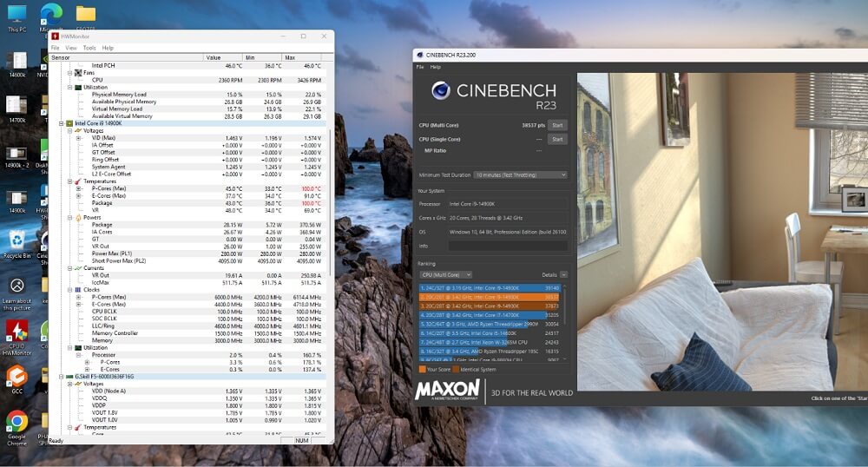The width and height of the screenshot is (868, 467).
Task: Open the Tools menu in HWMonitor
Action: (x=89, y=48)
